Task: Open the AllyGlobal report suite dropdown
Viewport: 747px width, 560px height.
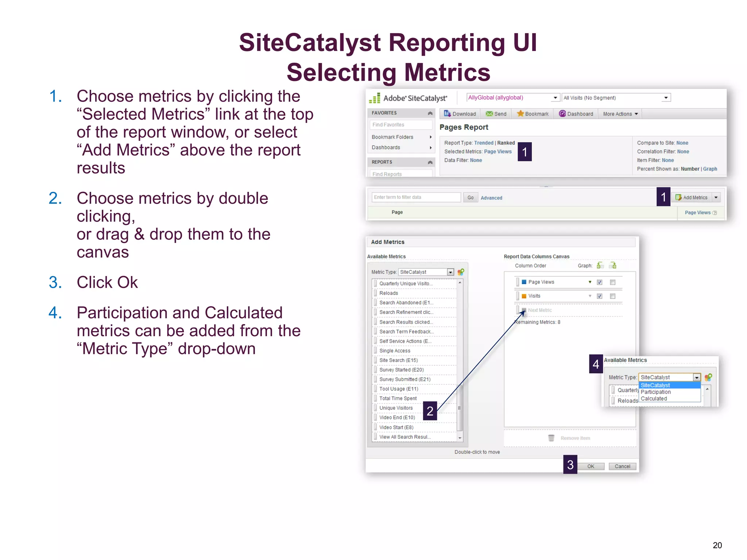Action: point(513,98)
